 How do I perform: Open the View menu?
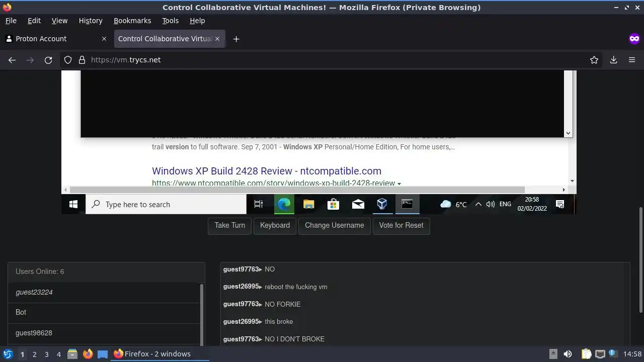[59, 21]
